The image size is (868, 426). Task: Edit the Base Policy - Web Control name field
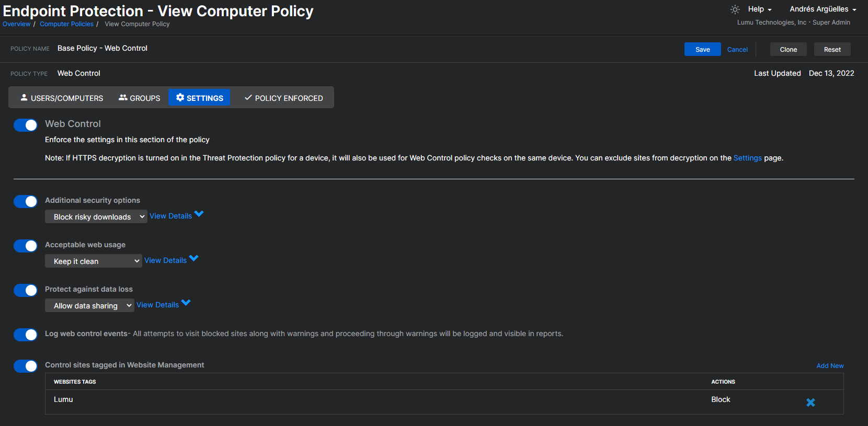point(102,48)
